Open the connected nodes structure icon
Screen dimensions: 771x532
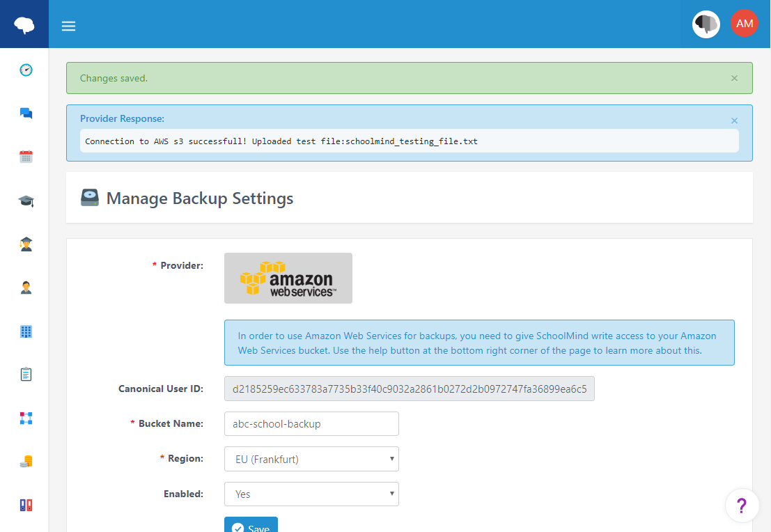[x=26, y=418]
